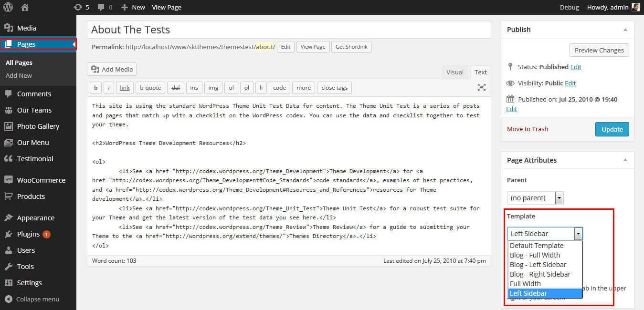Click the Our Teams sidebar icon
Viewport: 644px width, 310px height.
pos(8,110)
